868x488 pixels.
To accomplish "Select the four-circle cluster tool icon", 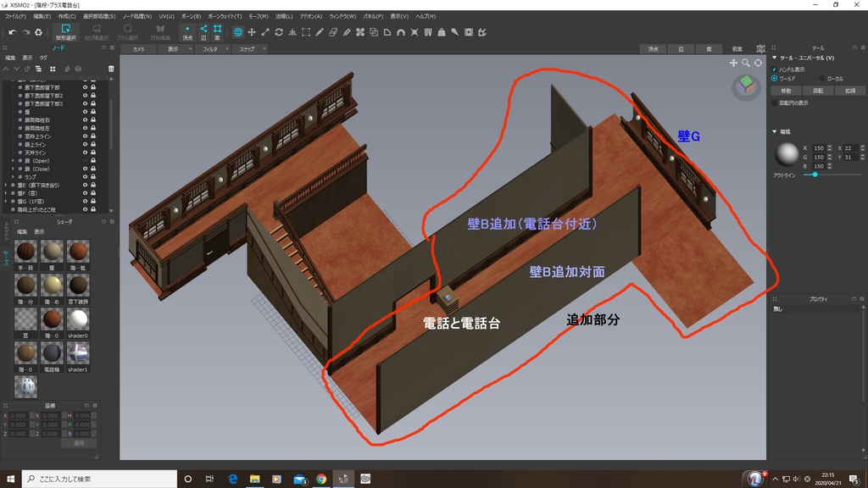I will pos(360,32).
